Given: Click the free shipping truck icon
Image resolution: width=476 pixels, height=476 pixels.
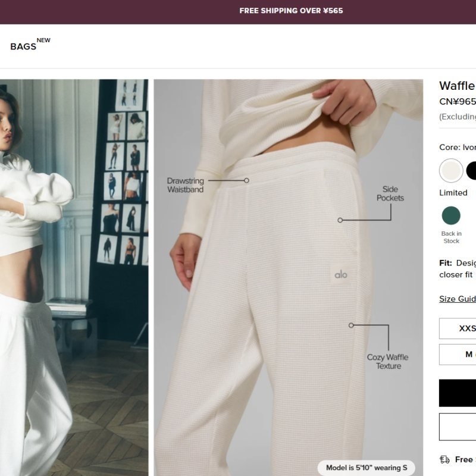Looking at the screenshot, I should (444, 459).
